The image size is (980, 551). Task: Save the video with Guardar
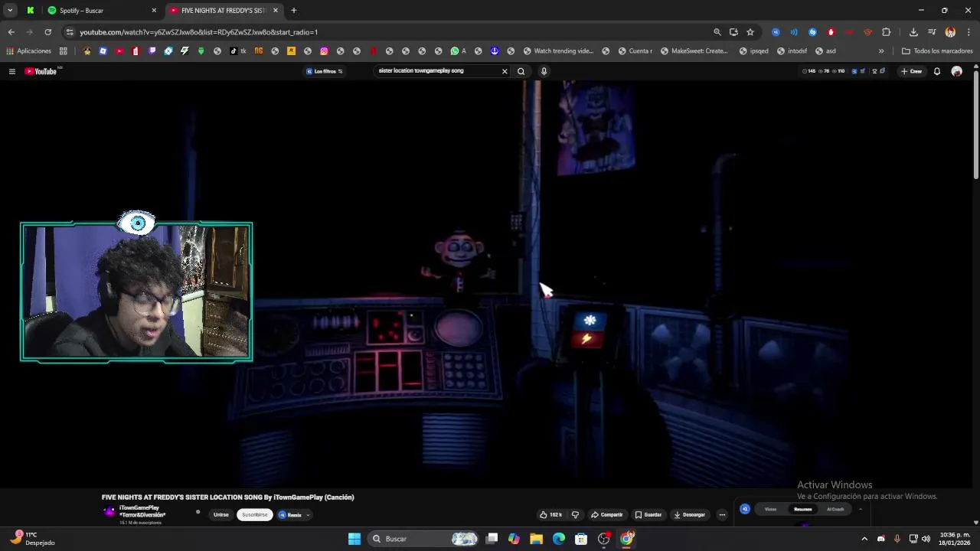pyautogui.click(x=648, y=515)
